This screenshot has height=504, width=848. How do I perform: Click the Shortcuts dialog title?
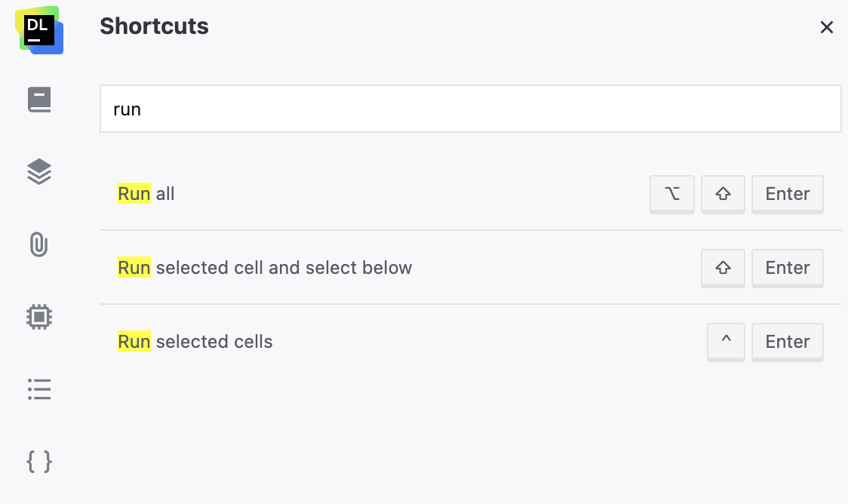pyautogui.click(x=153, y=26)
